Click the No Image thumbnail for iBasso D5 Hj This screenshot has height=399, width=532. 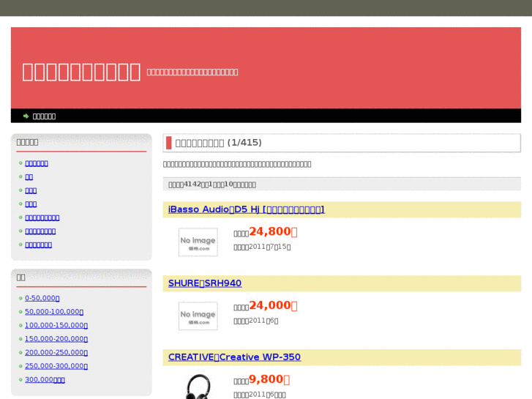point(198,242)
